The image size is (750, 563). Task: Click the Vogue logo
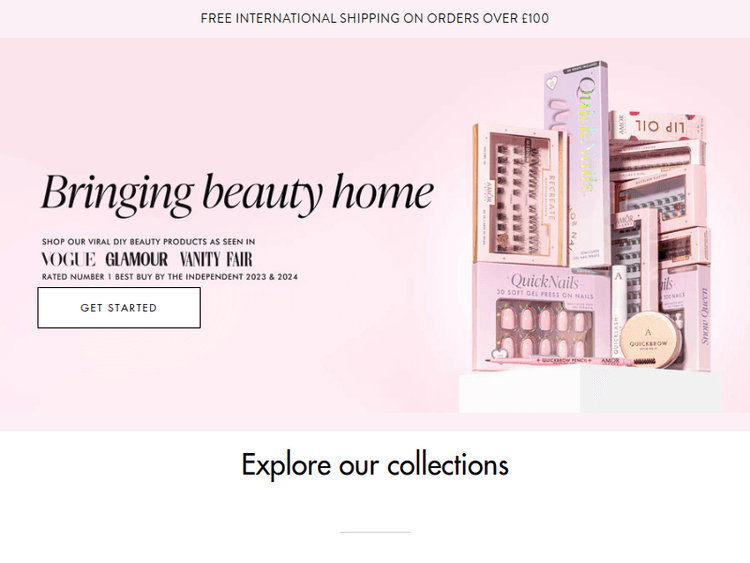(x=68, y=259)
